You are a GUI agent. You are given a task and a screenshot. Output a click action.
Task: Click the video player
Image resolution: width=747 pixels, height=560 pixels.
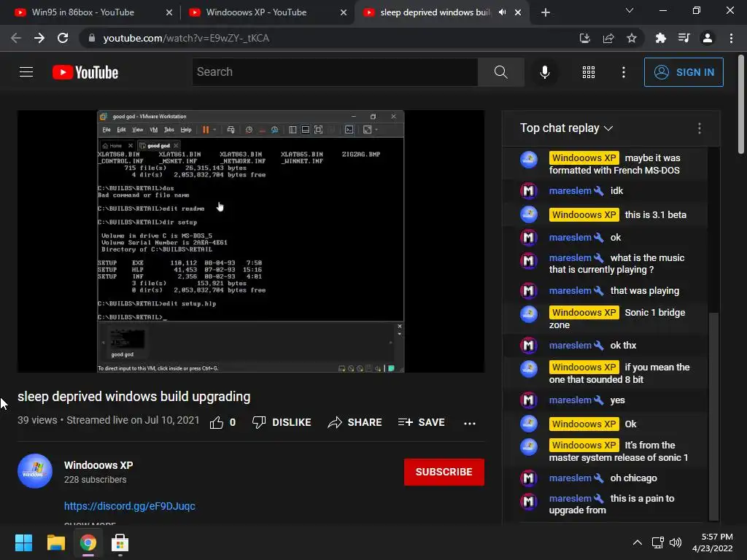pos(251,241)
